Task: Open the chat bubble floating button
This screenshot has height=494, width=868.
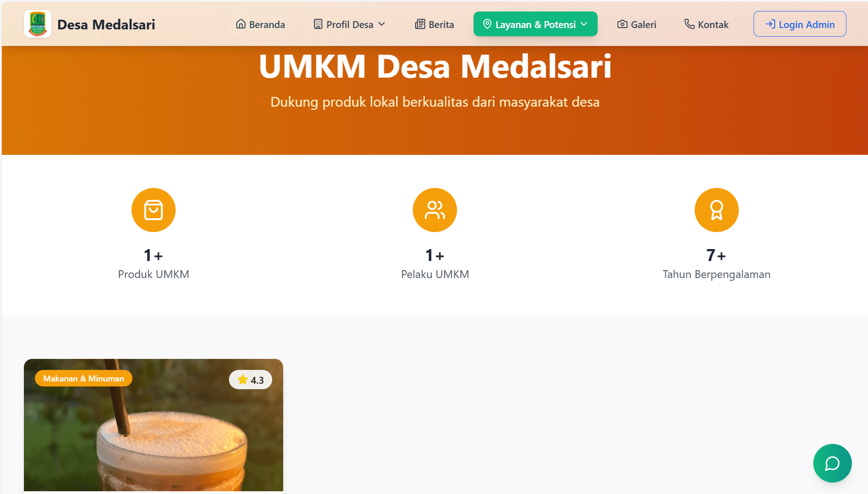Action: point(832,463)
